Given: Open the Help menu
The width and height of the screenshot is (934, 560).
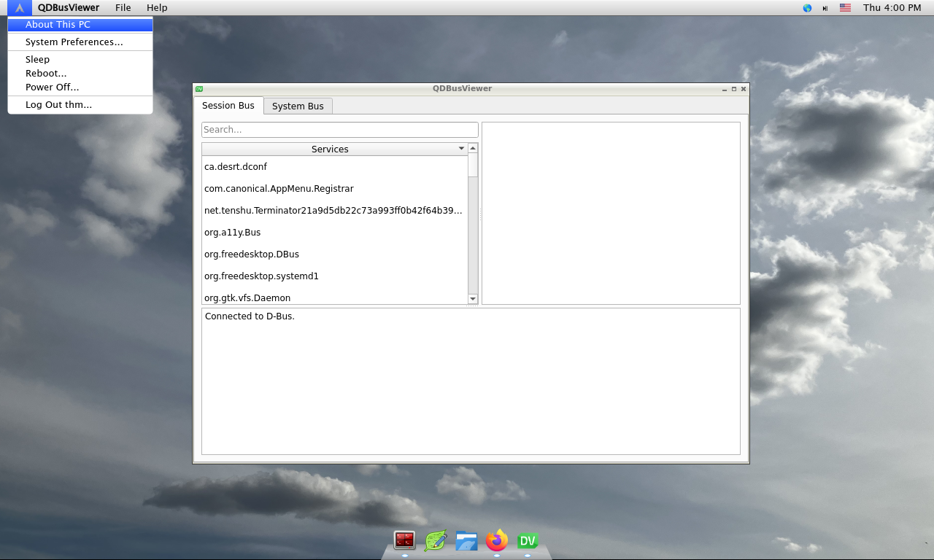Looking at the screenshot, I should coord(157,8).
